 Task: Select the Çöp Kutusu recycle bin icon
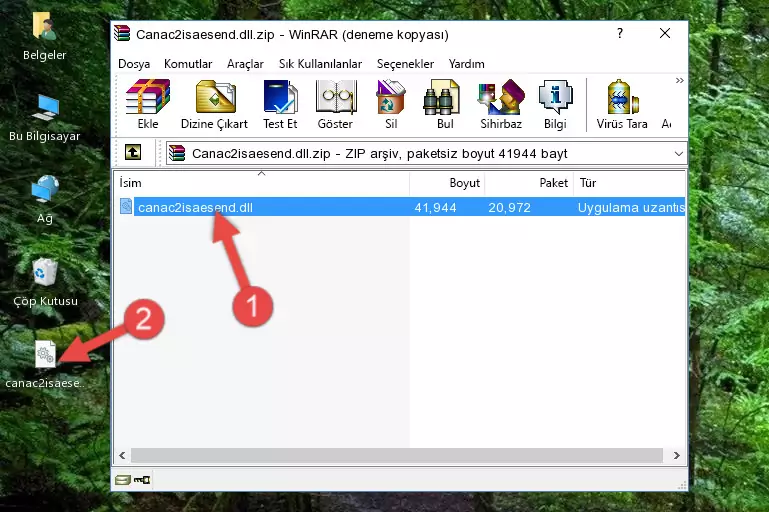(45, 282)
